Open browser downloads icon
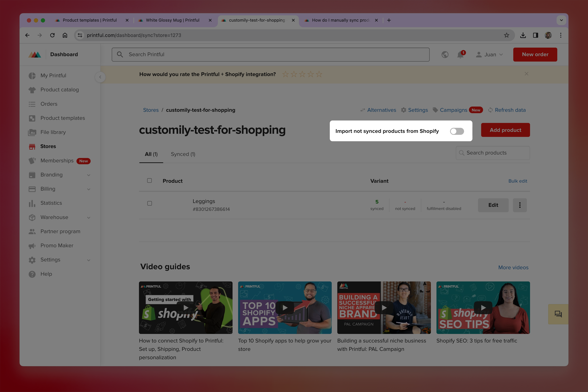Image resolution: width=588 pixels, height=392 pixels. pos(523,35)
